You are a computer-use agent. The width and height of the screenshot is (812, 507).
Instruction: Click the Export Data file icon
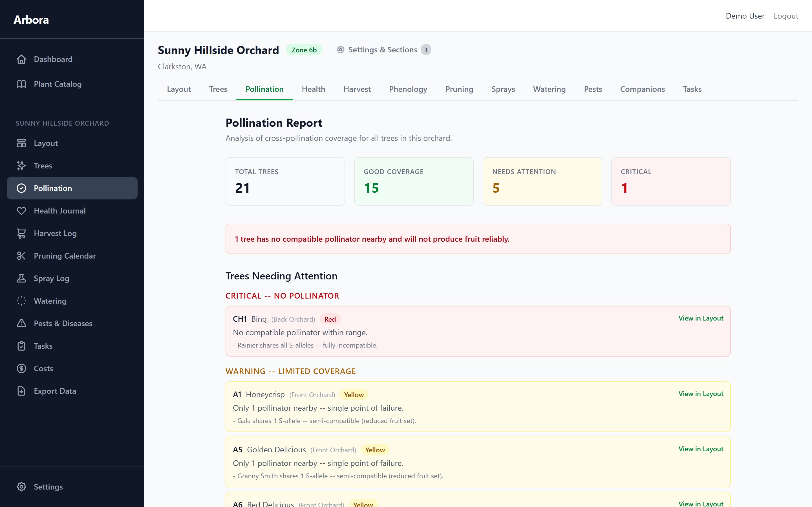click(21, 391)
